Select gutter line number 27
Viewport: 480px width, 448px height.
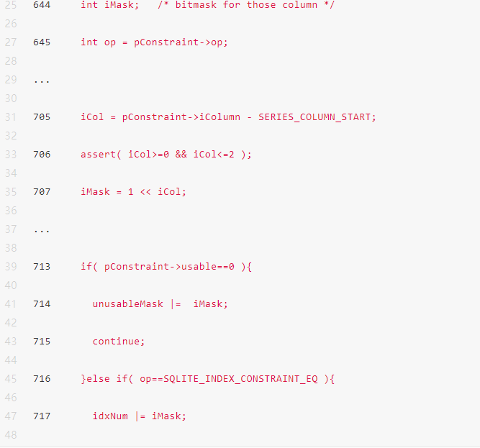coord(11,42)
